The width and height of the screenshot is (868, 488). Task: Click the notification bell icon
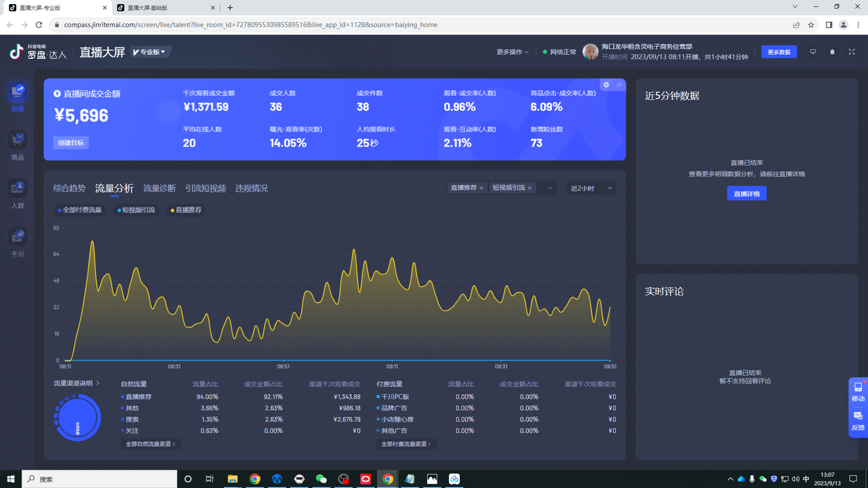[832, 52]
